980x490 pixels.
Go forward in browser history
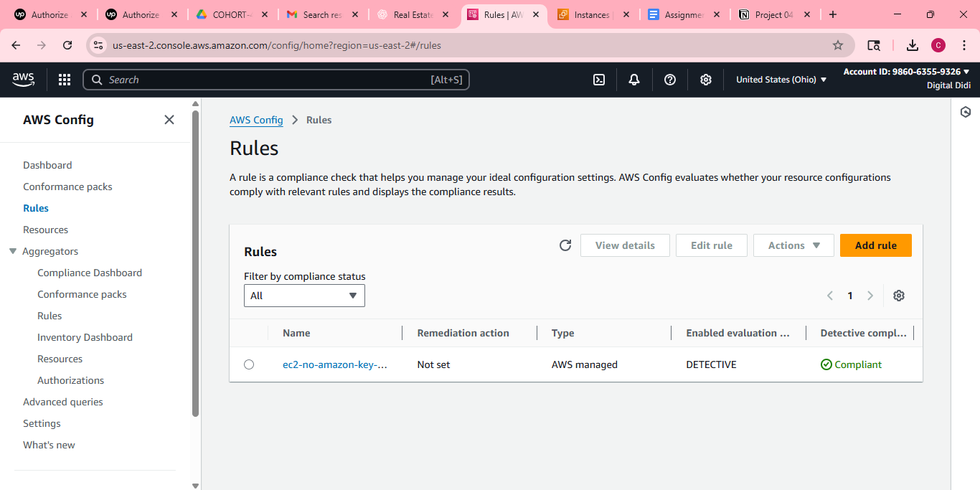click(42, 45)
